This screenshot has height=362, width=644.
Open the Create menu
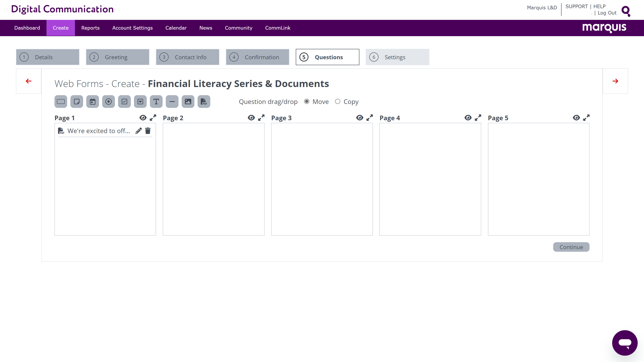coord(60,28)
